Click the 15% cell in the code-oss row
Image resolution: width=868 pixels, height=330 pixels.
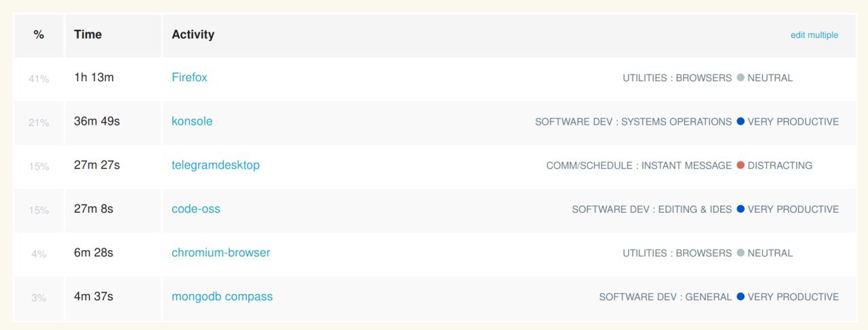39,210
